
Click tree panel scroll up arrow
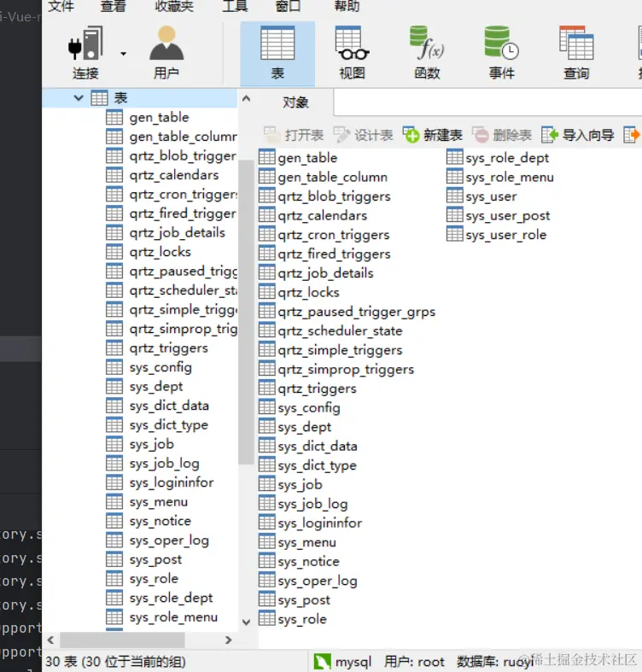[246, 98]
